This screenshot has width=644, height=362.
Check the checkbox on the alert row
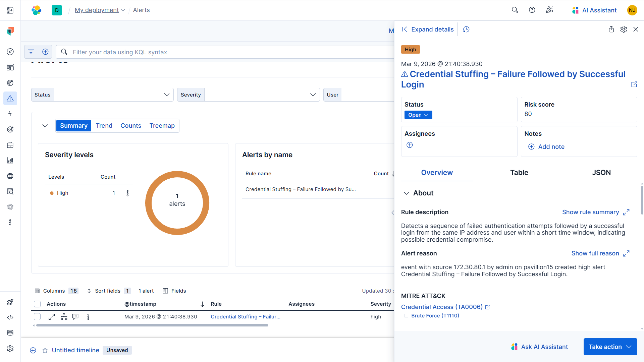(x=37, y=316)
